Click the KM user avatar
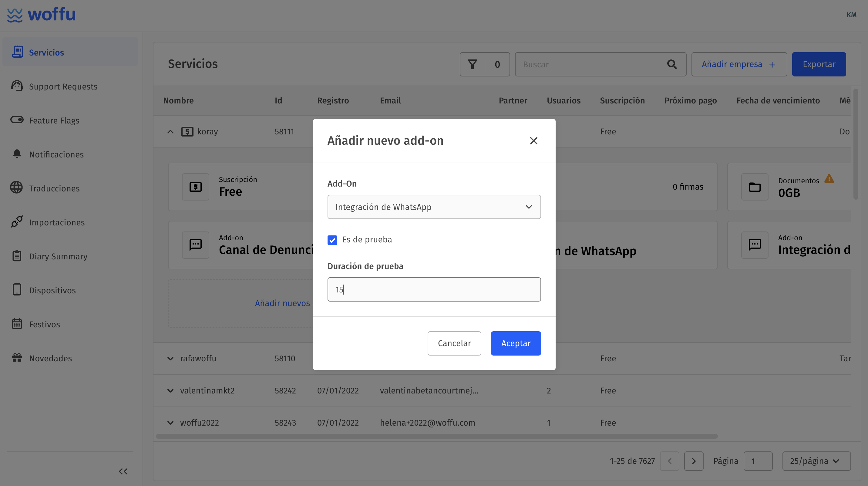The image size is (868, 486). point(851,15)
